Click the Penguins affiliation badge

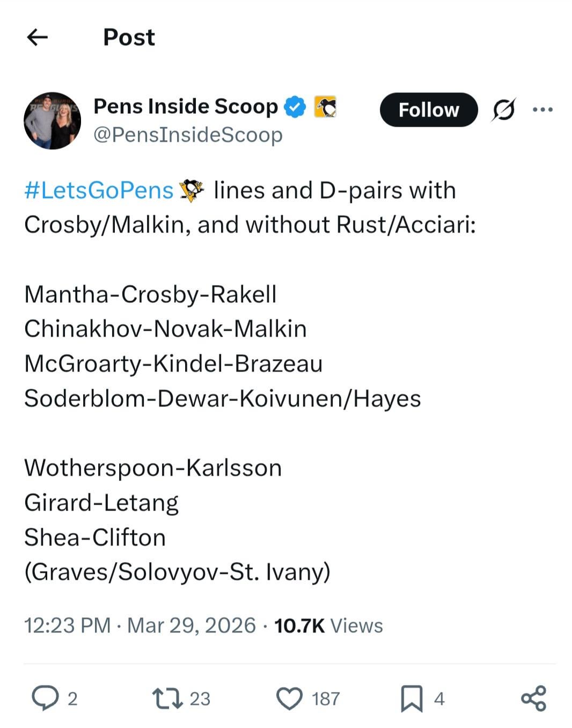click(325, 106)
